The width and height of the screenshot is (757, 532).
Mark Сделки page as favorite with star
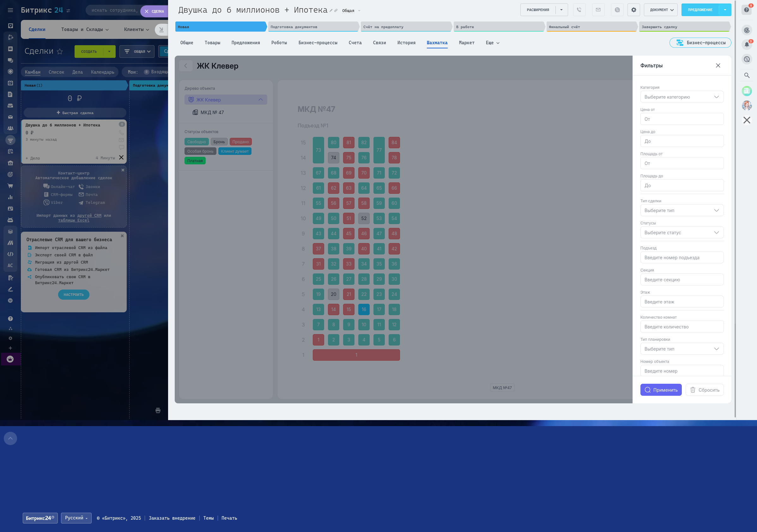60,52
